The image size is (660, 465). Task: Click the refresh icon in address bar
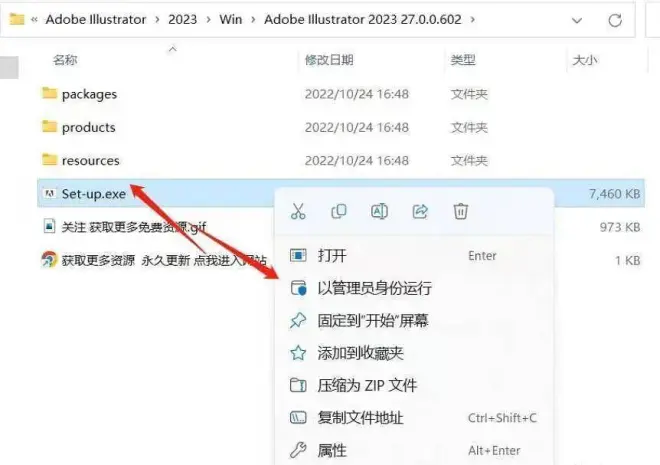[x=615, y=20]
